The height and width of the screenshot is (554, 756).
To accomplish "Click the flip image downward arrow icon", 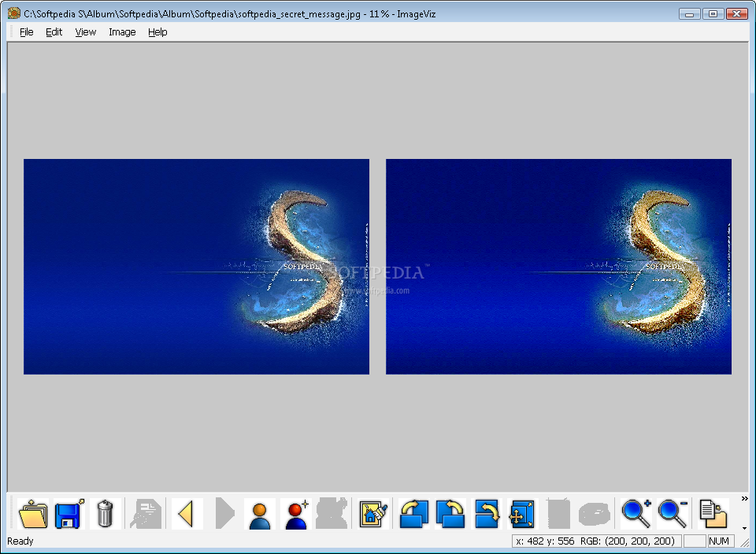I will [486, 514].
